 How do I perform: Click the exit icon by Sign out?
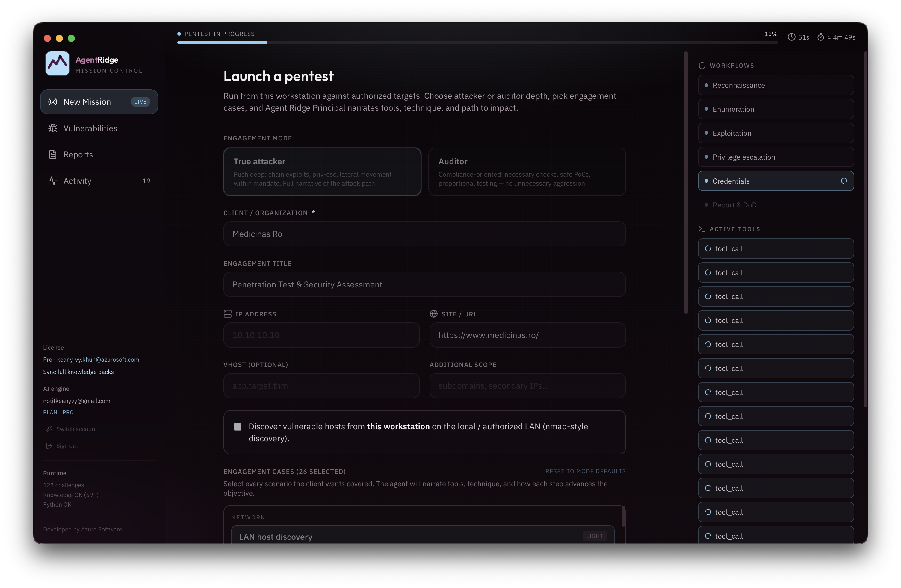pyautogui.click(x=49, y=446)
